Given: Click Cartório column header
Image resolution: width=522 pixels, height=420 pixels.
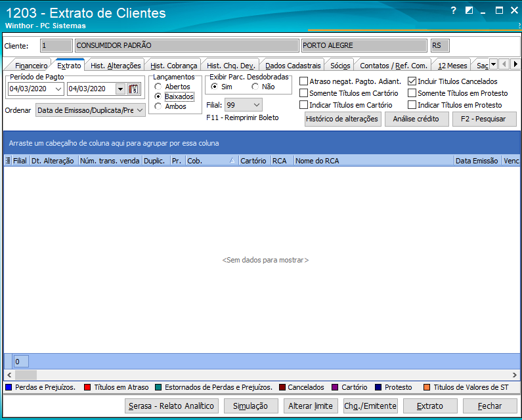Looking at the screenshot, I should point(255,161).
